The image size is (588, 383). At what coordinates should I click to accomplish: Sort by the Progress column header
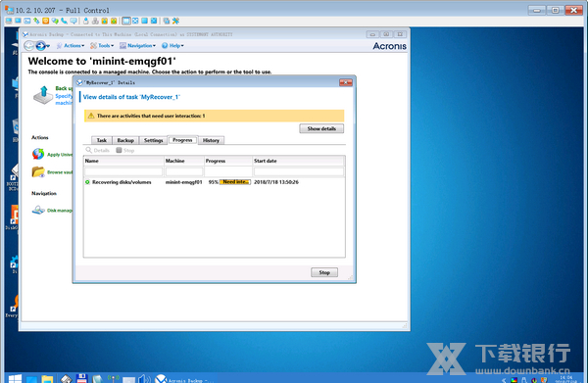pyautogui.click(x=228, y=161)
